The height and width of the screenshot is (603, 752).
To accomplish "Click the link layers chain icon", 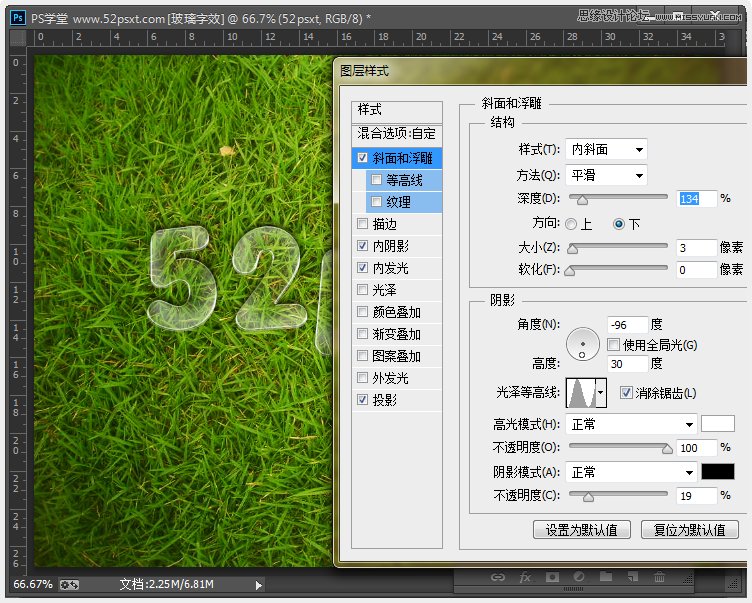I will pos(497,577).
